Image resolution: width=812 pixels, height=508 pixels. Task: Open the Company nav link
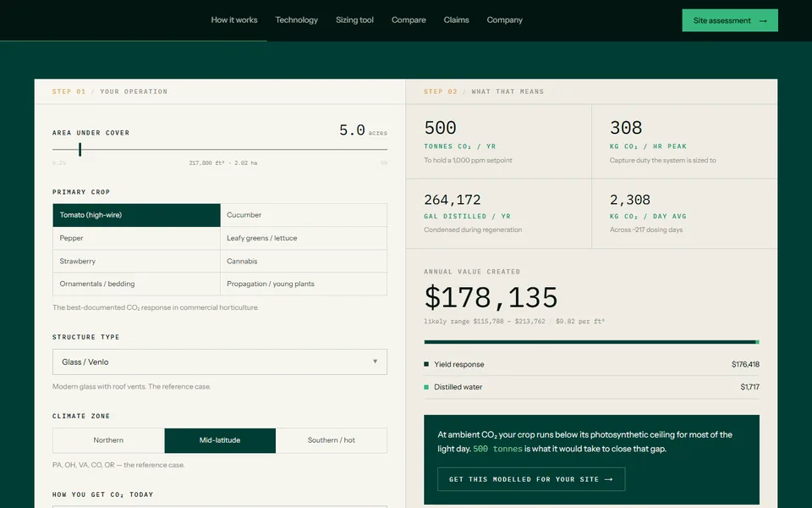click(x=504, y=19)
